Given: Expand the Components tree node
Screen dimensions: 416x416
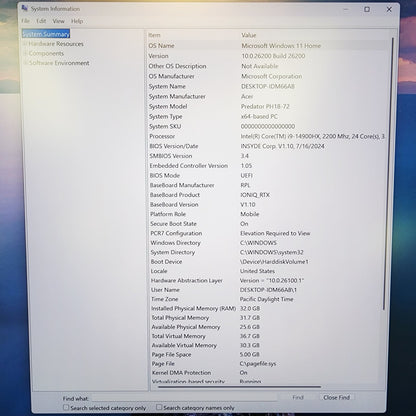Looking at the screenshot, I should click(x=25, y=53).
